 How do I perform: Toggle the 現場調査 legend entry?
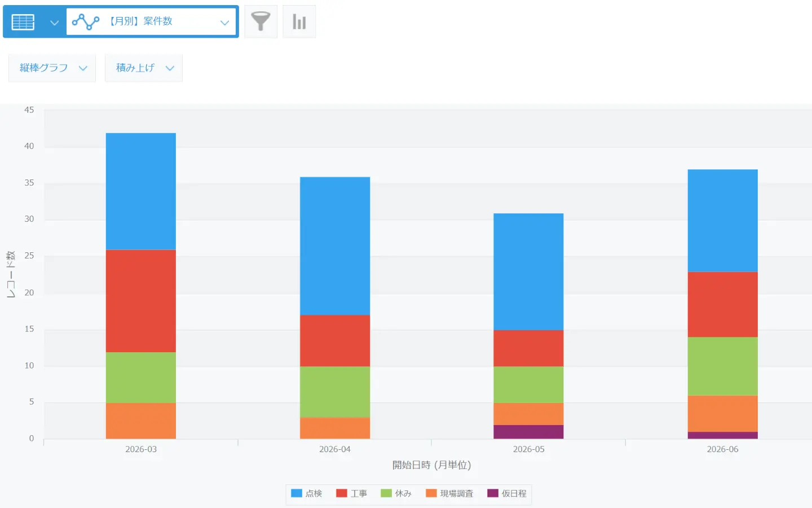[449, 493]
